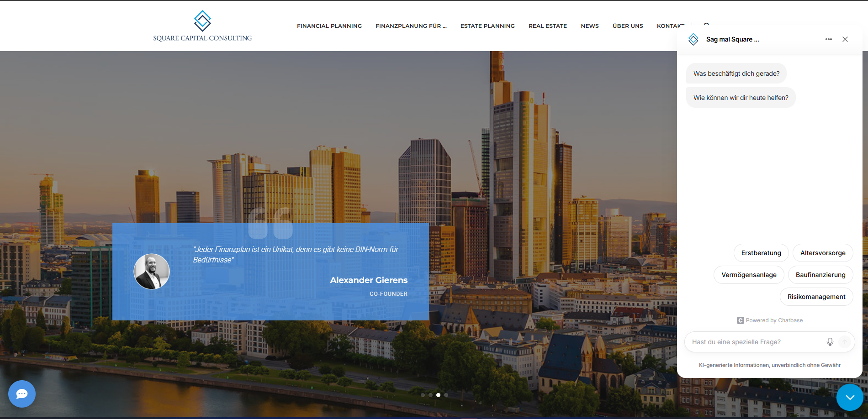Image resolution: width=868 pixels, height=419 pixels.
Task: Open the chat bubble icon bottom left
Action: click(x=21, y=393)
